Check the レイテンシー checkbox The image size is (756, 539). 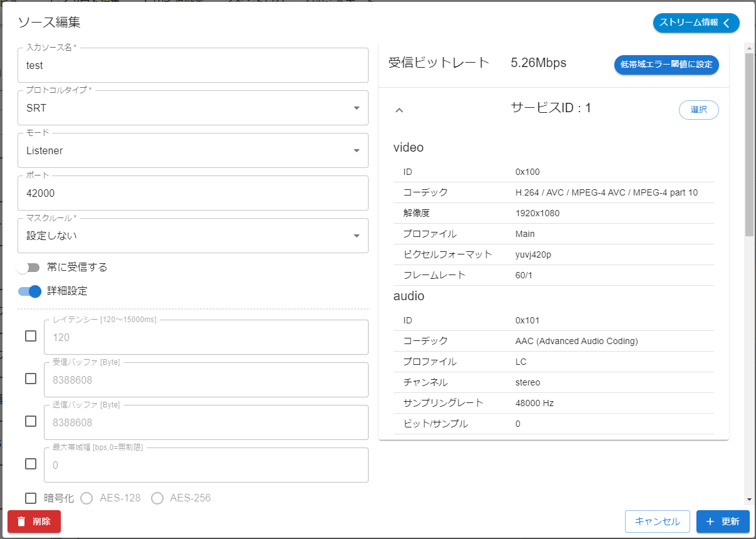[31, 336]
